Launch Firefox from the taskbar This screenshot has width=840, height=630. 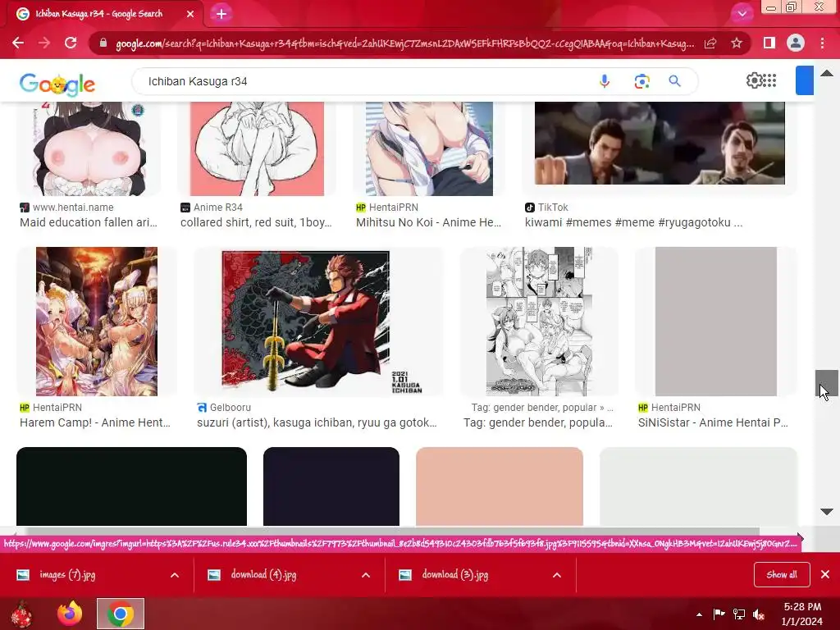(x=71, y=614)
